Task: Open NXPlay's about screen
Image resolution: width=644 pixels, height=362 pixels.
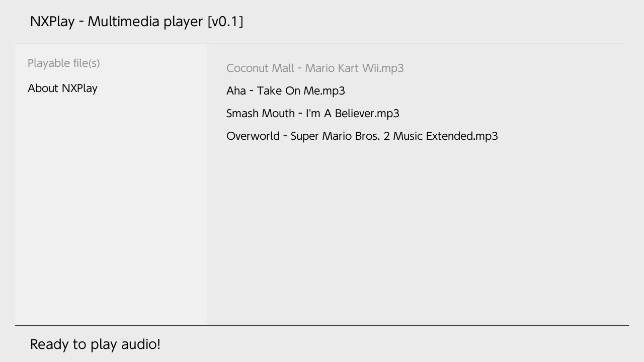Action: coord(63,88)
